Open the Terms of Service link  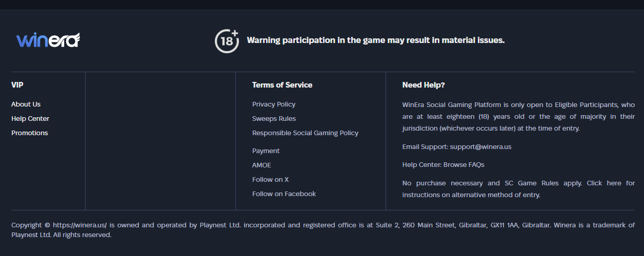[282, 85]
